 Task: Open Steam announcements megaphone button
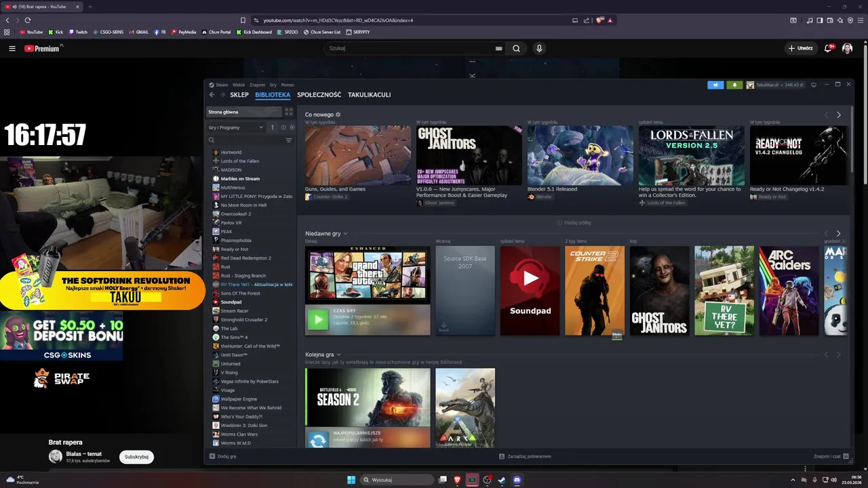point(715,85)
